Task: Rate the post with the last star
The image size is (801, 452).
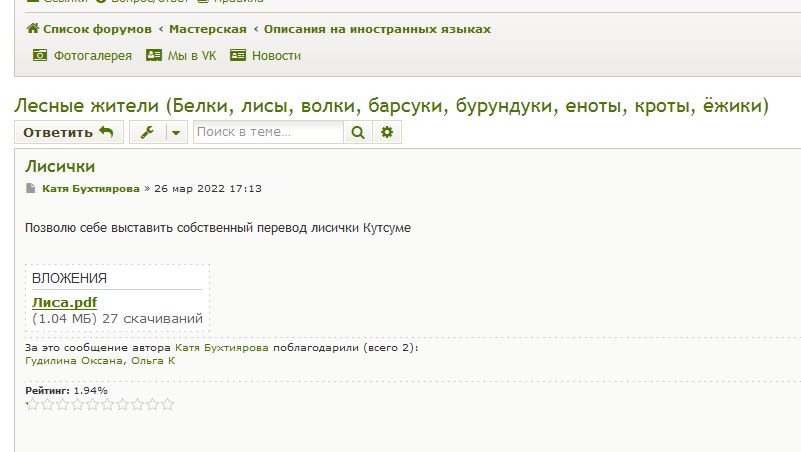Action: 168,405
